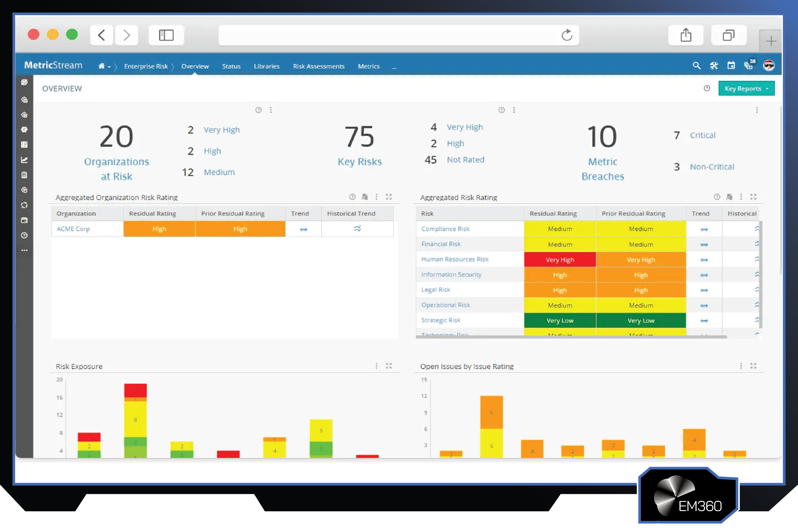Click the home icon in breadcrumb

101,66
